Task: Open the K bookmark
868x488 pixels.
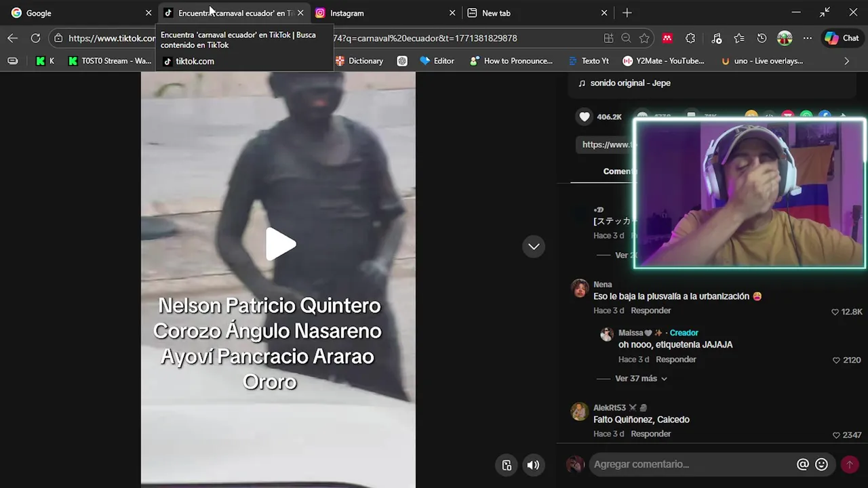Action: click(x=45, y=61)
